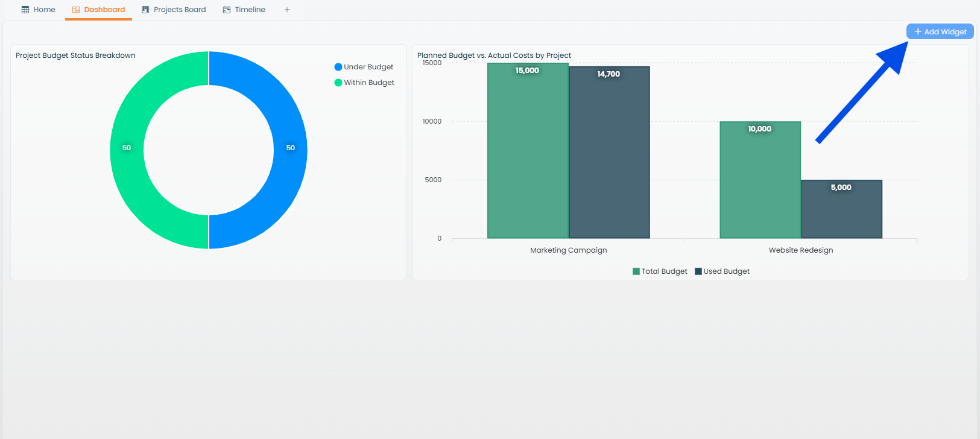Click the plus icon to add a new tab
980x439 pixels.
287,10
